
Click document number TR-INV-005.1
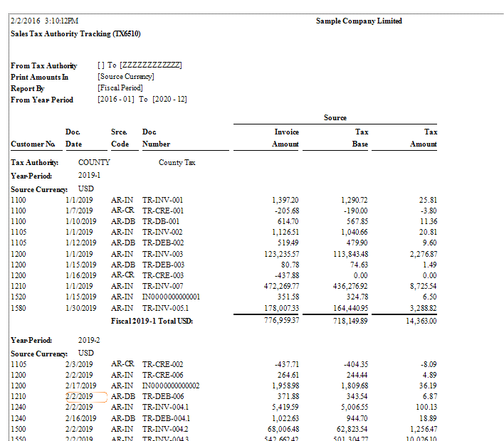tap(166, 308)
